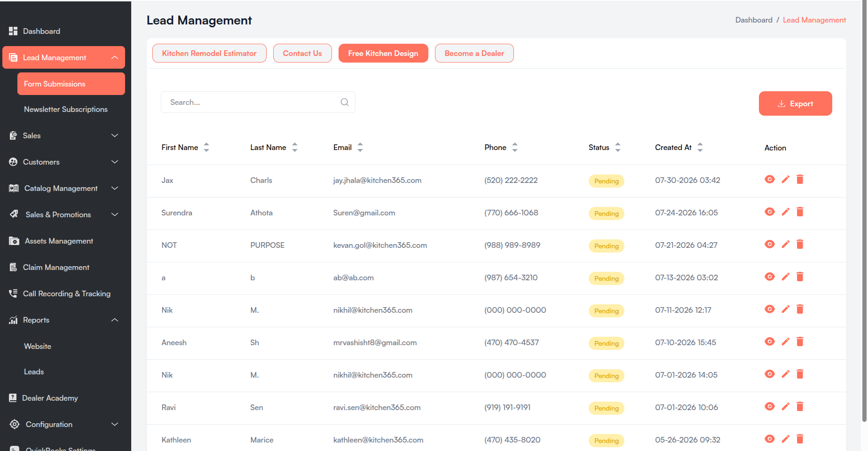The width and height of the screenshot is (868, 451).
Task: Click the Catalog Management icon
Action: click(x=14, y=188)
